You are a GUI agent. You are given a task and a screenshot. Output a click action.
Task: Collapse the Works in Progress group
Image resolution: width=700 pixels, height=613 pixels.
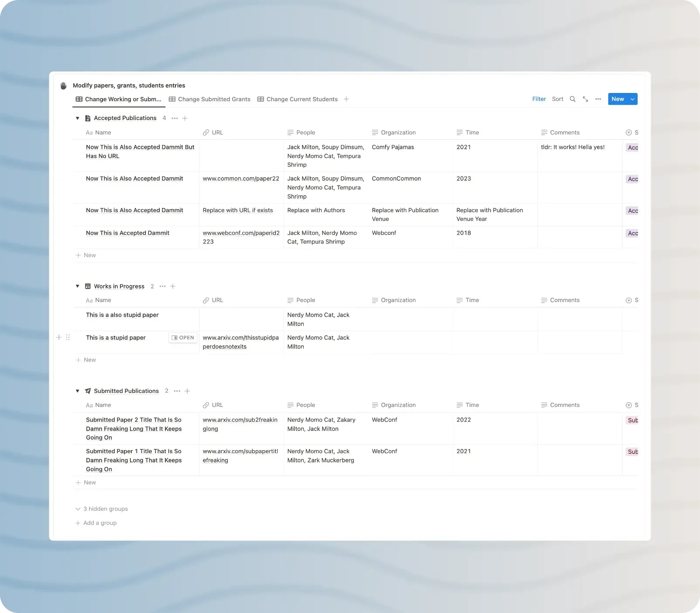[78, 286]
